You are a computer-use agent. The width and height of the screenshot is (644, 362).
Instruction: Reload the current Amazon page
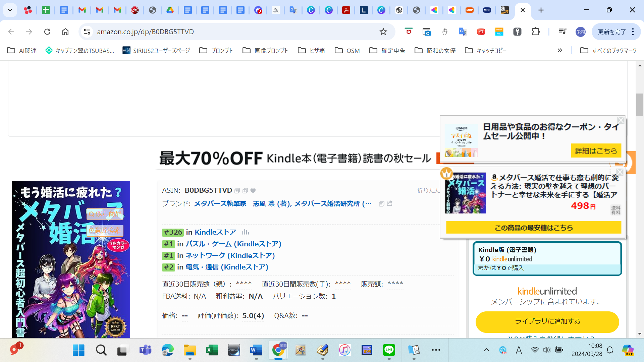point(47,32)
